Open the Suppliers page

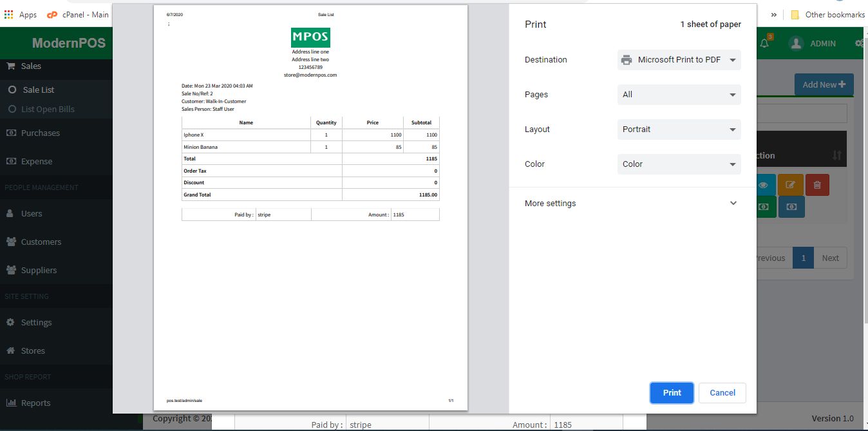(39, 271)
